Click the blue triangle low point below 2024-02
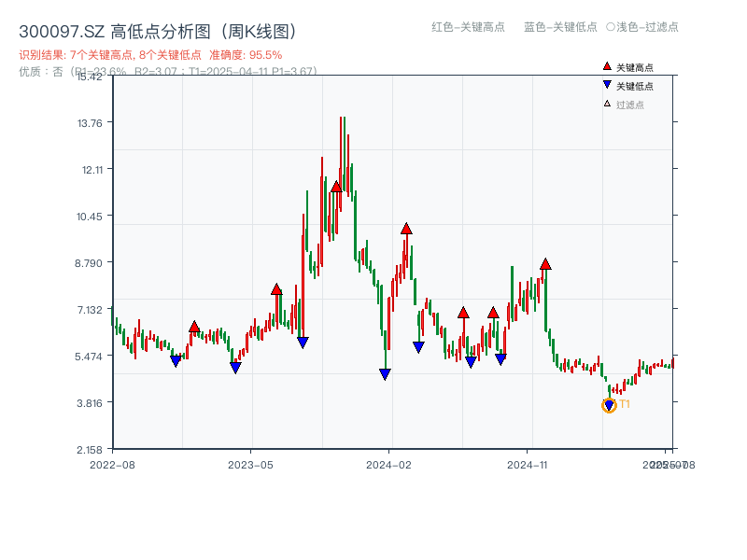 point(385,373)
